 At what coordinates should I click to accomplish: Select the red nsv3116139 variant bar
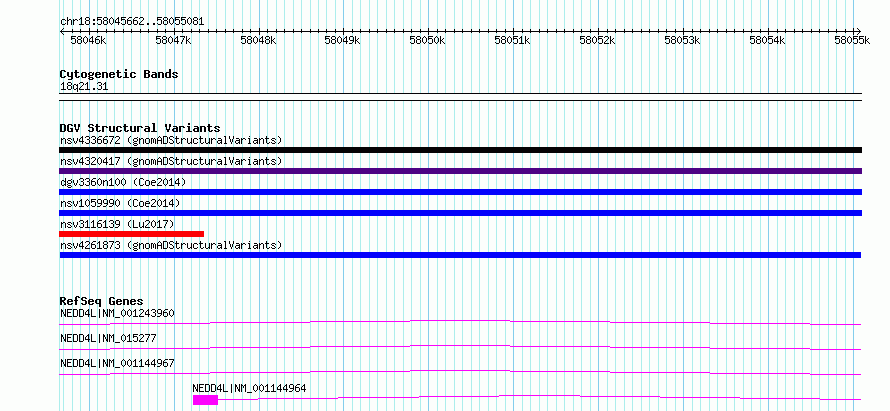[132, 234]
